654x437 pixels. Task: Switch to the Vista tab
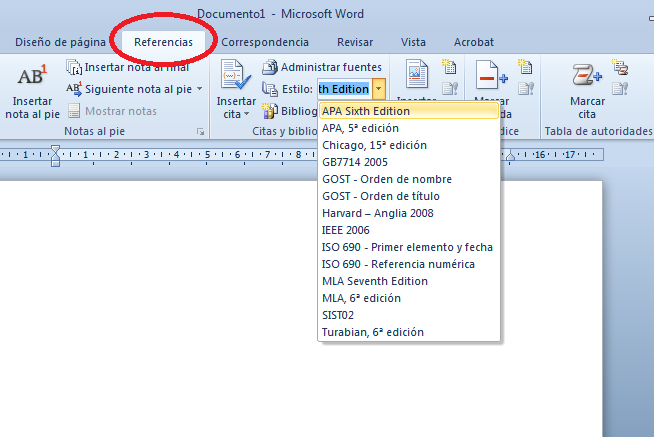point(413,42)
